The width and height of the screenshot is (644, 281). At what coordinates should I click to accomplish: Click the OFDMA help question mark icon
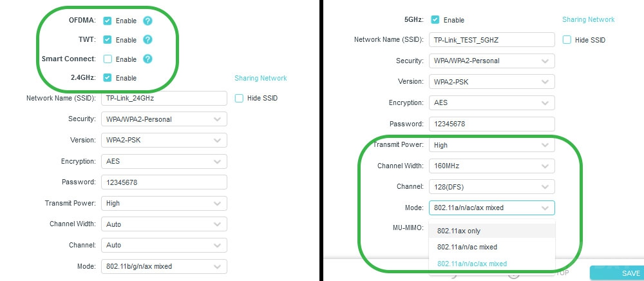(x=147, y=21)
